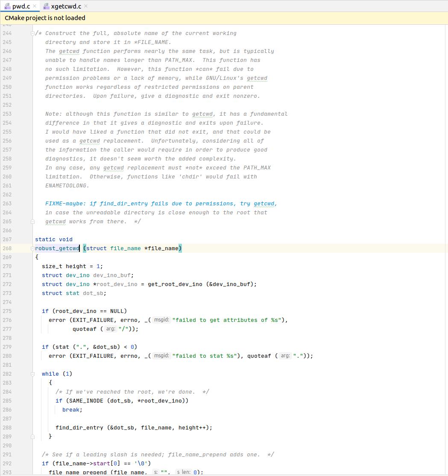Click the find_dir_entry call on line 288
This screenshot has height=476, width=448.
(79, 428)
